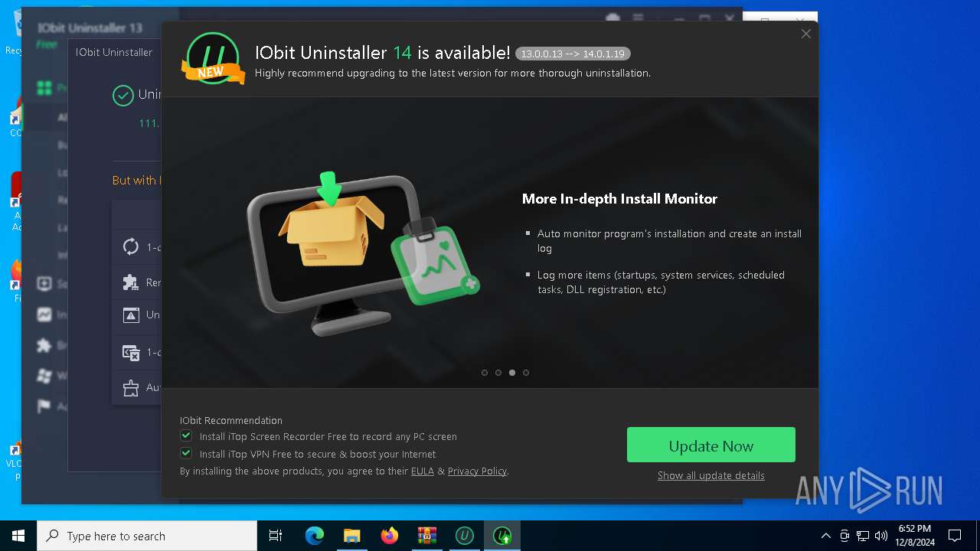Open the Windows Start menu
Viewport: 980px width, 551px height.
pos(18,536)
